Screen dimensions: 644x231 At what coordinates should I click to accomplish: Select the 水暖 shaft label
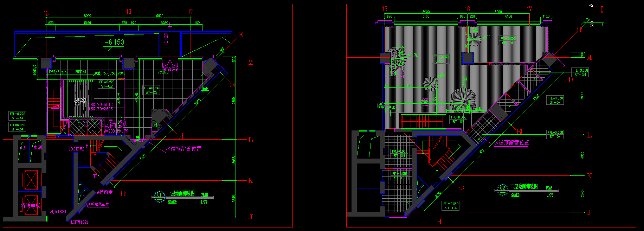click(37, 148)
